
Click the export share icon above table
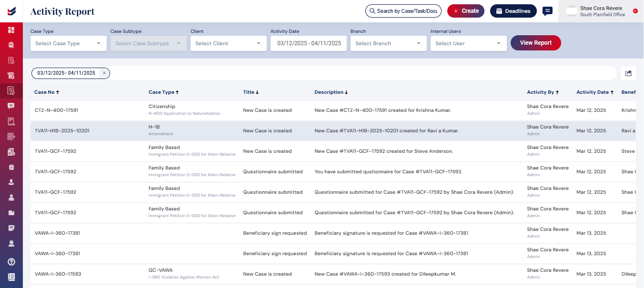(628, 73)
